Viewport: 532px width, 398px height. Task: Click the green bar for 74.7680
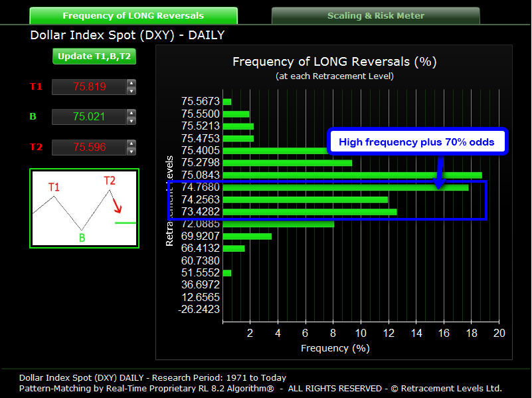pyautogui.click(x=345, y=187)
